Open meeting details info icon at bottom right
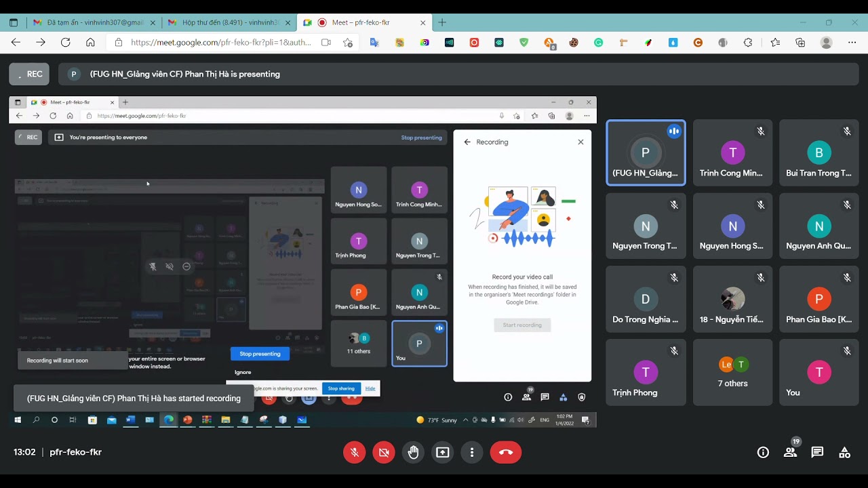The height and width of the screenshot is (488, 868). (763, 452)
